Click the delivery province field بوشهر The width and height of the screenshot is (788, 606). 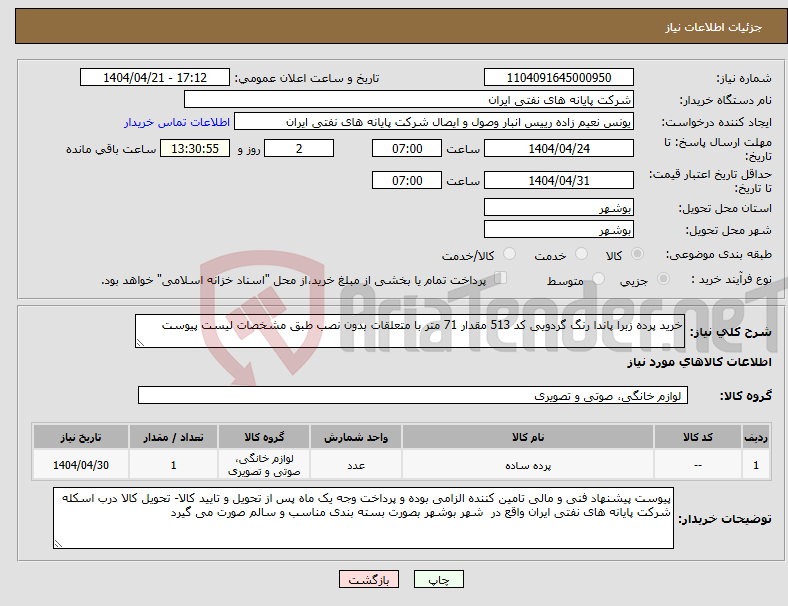click(x=558, y=207)
